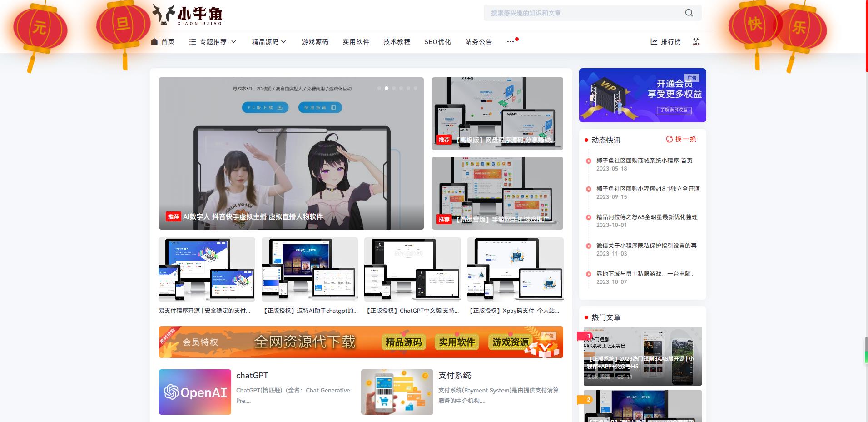Image resolution: width=868 pixels, height=422 pixels.
Task: Click timeline dot beside 精品阿拉德之怒
Action: (x=589, y=217)
